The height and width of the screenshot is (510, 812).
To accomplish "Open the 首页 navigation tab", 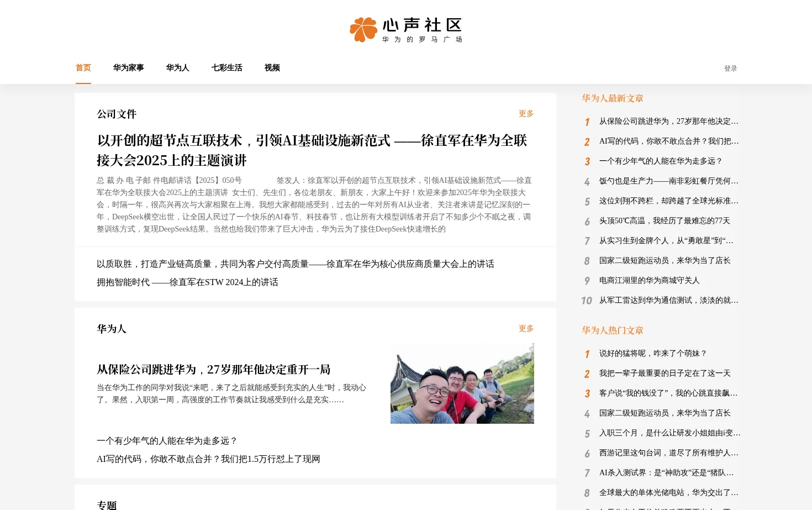I will [83, 68].
